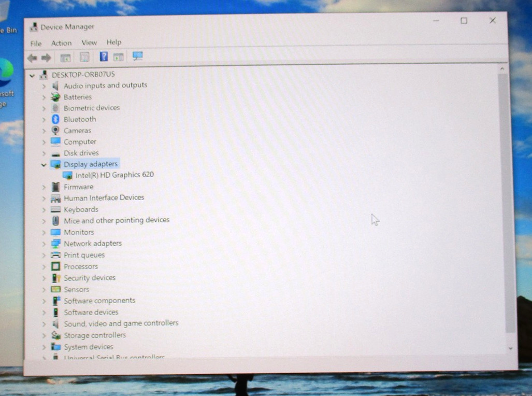Click the Computer monitor icon
This screenshot has width=532, height=396.
55,142
